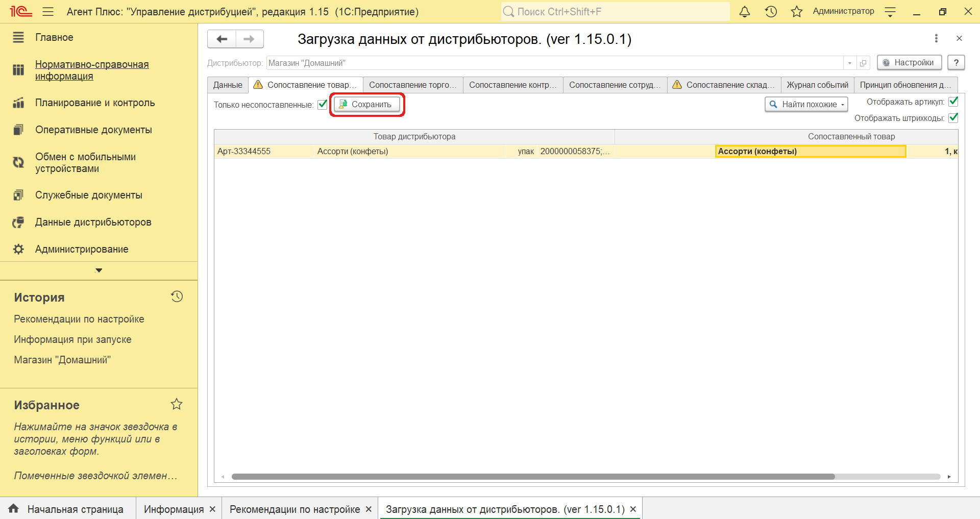This screenshot has height=519, width=980.
Task: Open the 1C main menu logo
Action: click(x=21, y=11)
